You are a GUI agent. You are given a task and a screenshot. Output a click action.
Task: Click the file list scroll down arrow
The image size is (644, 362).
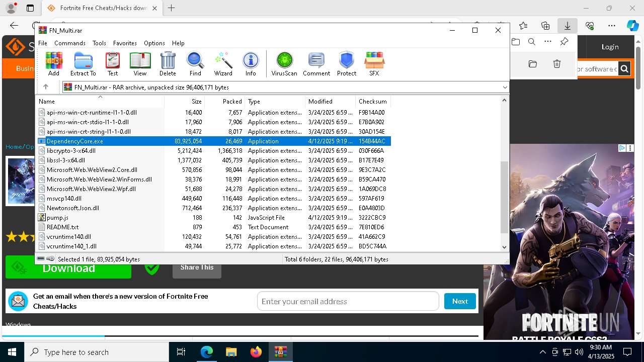504,247
